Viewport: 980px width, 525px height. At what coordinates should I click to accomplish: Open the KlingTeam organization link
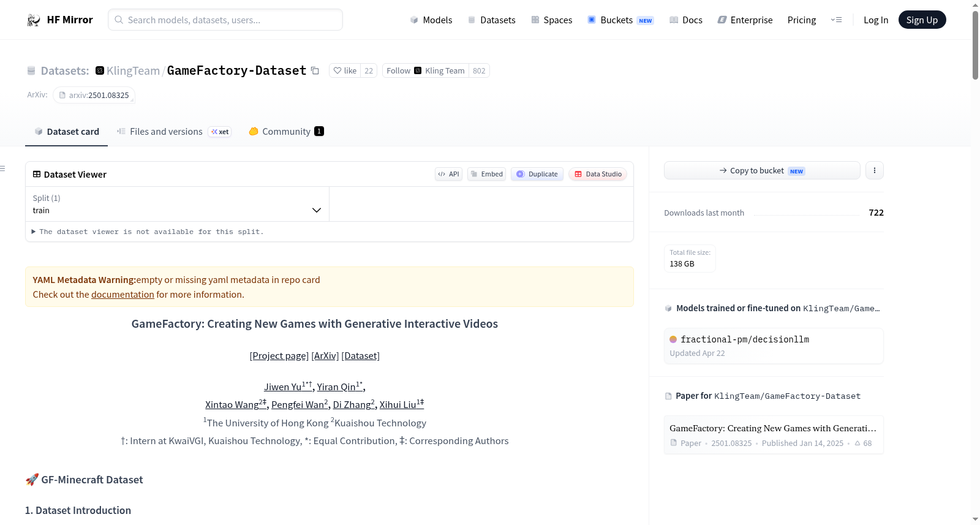(133, 70)
